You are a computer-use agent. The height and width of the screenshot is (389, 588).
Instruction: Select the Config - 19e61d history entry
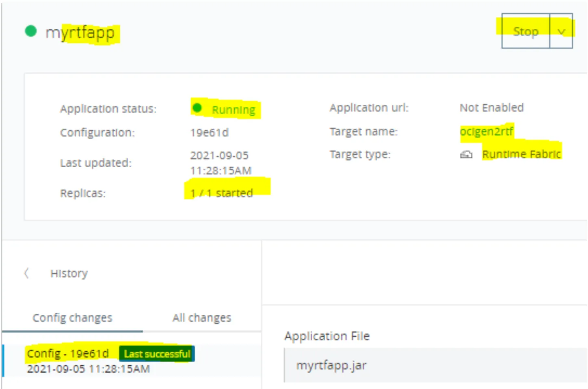click(132, 361)
